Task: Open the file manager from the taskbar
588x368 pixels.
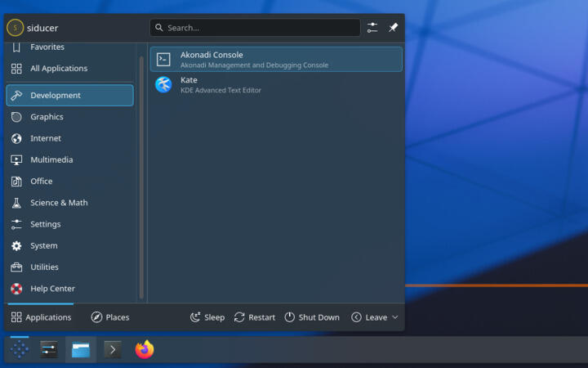Action: [x=81, y=350]
